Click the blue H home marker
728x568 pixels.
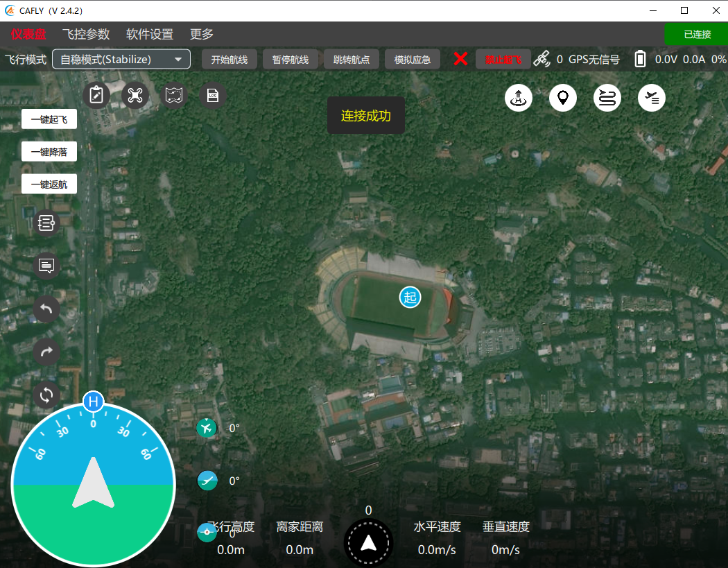point(94,402)
